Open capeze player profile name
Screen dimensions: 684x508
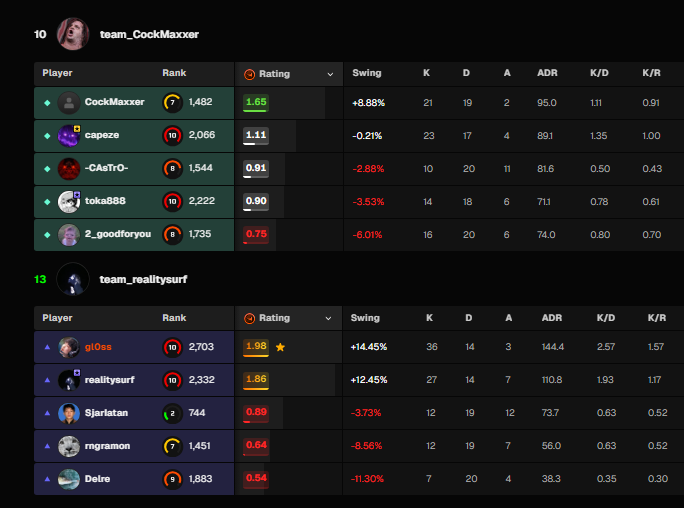102,135
